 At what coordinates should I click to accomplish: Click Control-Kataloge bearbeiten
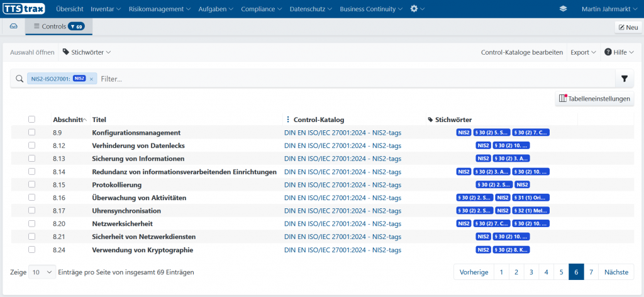point(521,52)
